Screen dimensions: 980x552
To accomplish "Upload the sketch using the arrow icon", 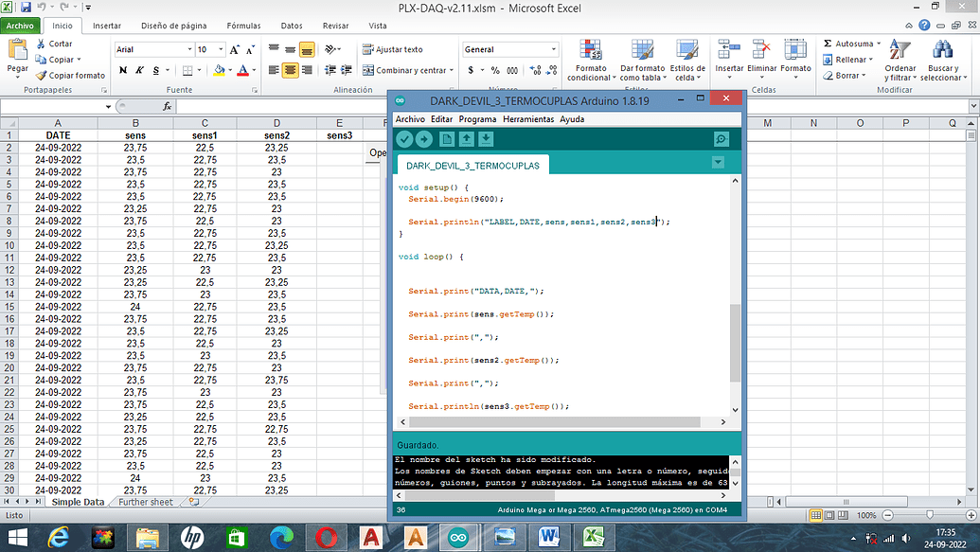I will click(x=422, y=138).
